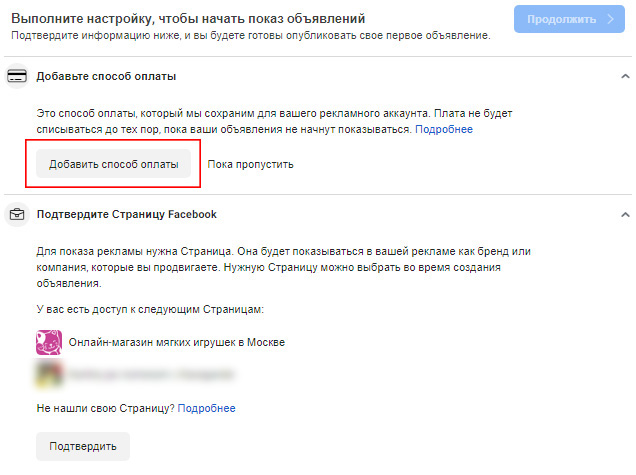Viewport: 636px width, 475px height.
Task: Click the credit card icon
Action: (x=17, y=76)
